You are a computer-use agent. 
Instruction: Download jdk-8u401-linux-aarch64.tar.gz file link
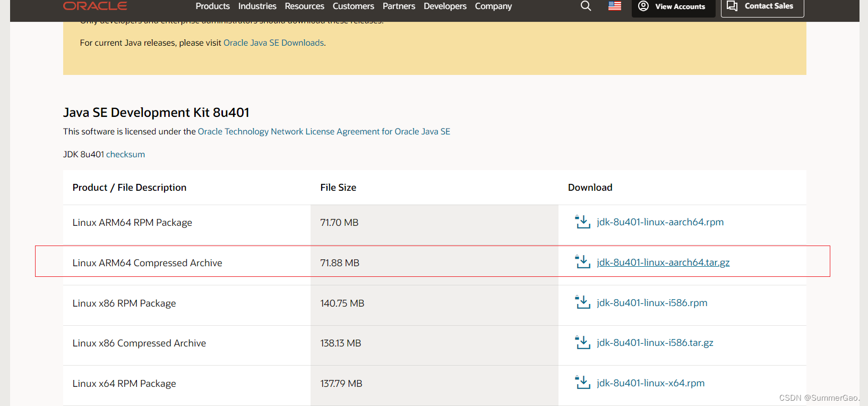point(663,263)
